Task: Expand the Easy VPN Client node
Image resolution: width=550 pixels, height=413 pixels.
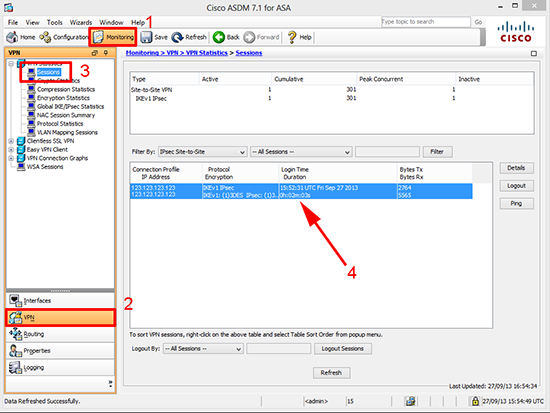Action: coord(11,149)
